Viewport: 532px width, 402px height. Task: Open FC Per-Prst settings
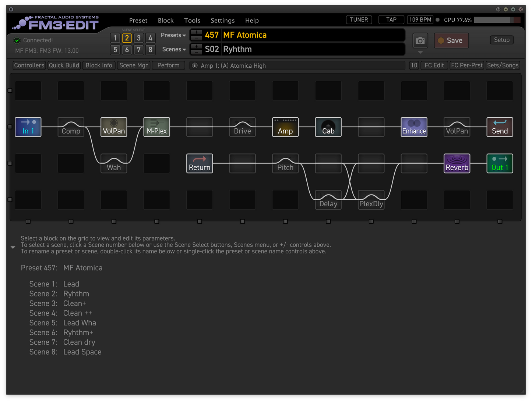click(467, 65)
